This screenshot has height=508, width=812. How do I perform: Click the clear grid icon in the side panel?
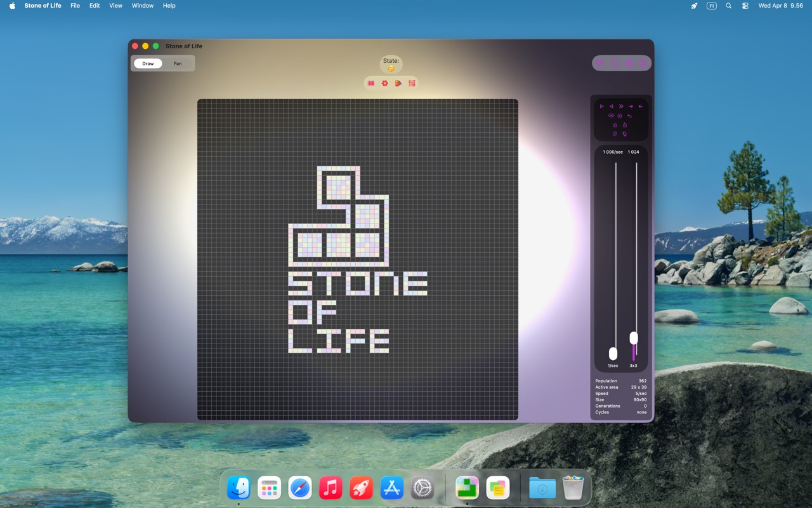[615, 133]
